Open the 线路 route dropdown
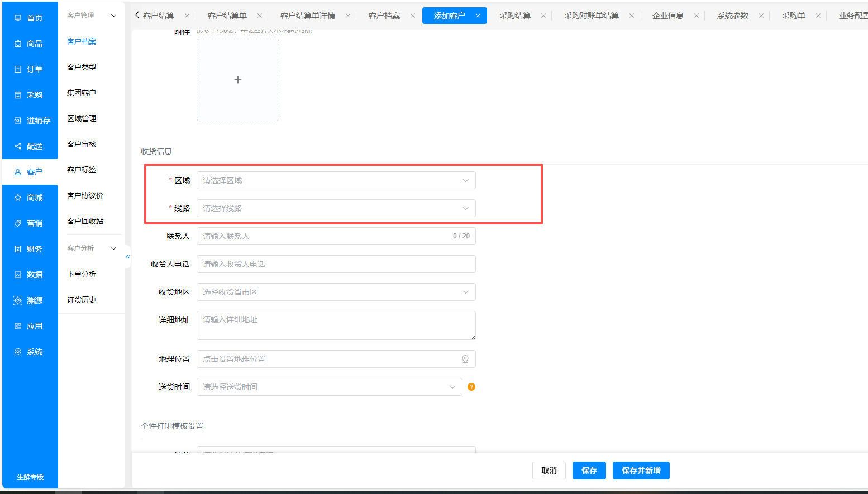Image resolution: width=868 pixels, height=494 pixels. pyautogui.click(x=336, y=208)
